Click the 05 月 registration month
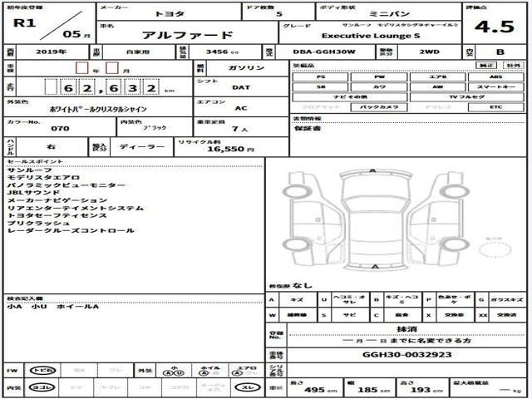This screenshot has height=399, width=532. pyautogui.click(x=76, y=34)
